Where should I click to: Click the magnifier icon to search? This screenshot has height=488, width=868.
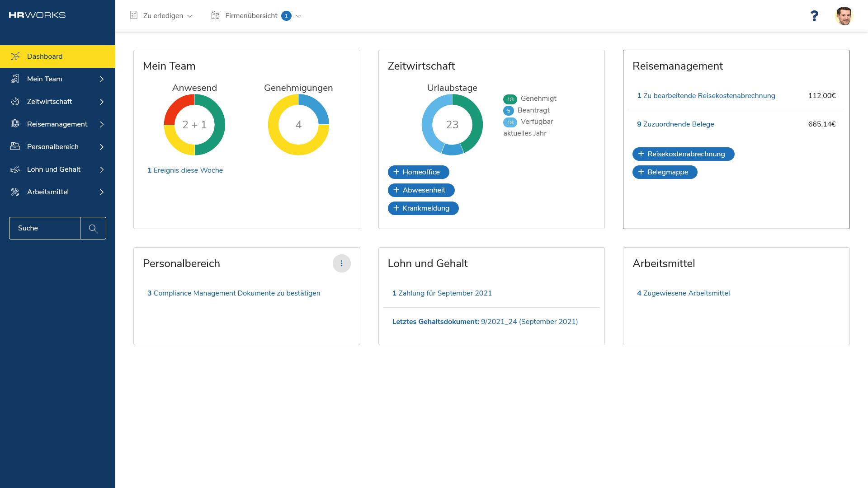(93, 228)
